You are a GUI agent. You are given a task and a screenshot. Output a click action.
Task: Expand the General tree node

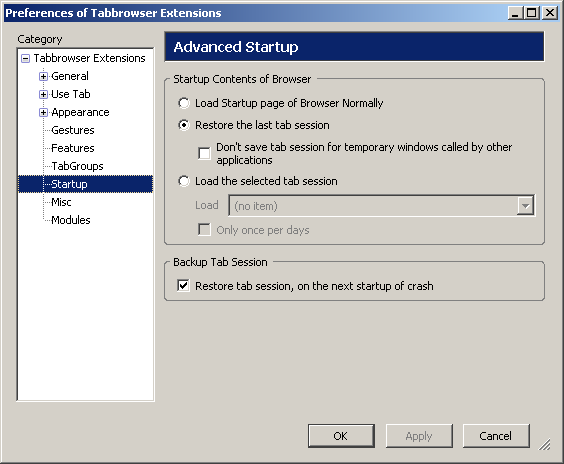tap(43, 76)
